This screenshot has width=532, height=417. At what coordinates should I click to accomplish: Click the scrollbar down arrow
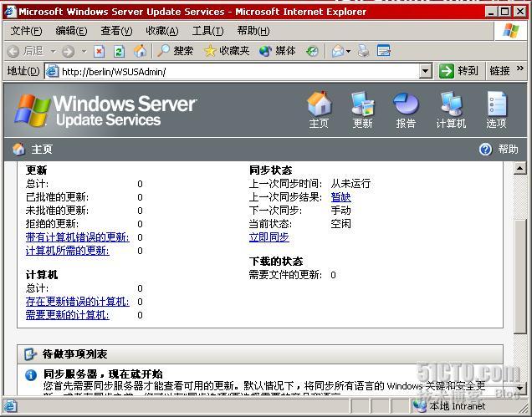pos(519,388)
